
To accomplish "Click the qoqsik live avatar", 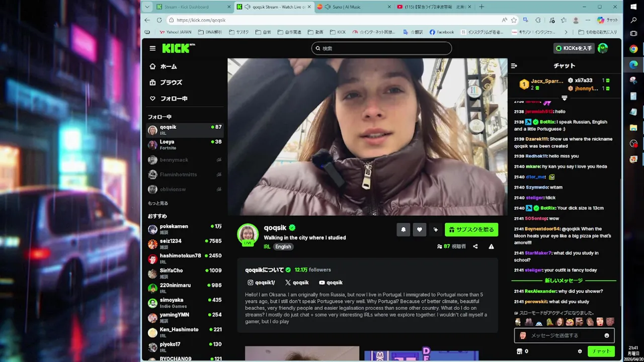I will (248, 235).
